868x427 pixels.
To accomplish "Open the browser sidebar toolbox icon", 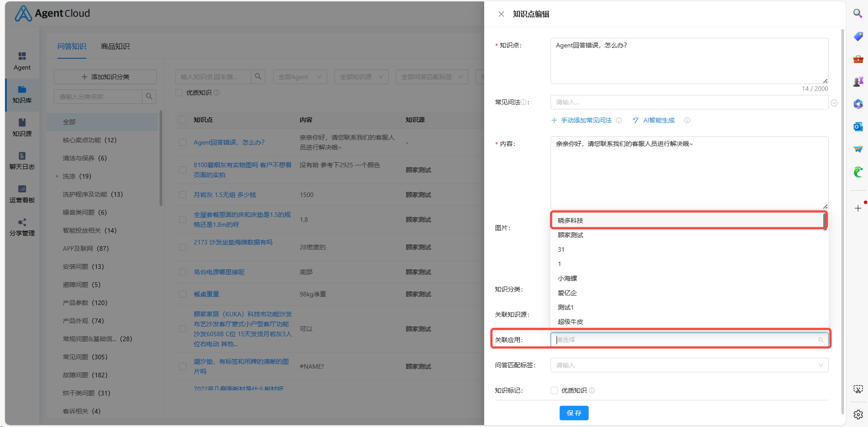I will [x=858, y=59].
